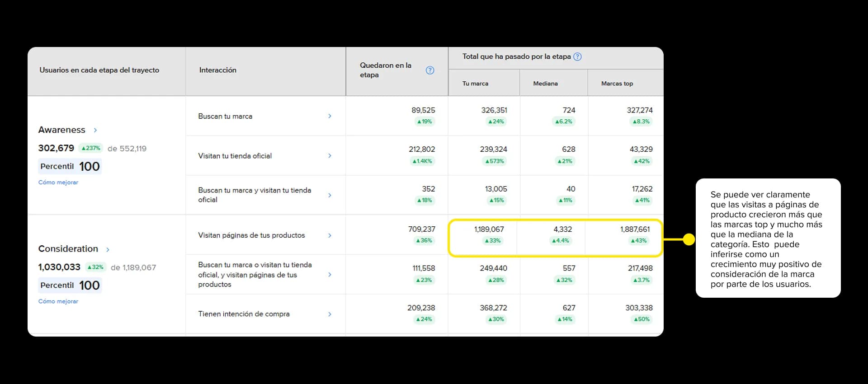This screenshot has height=384, width=868.
Task: Click the 1,030,033 Consideration user count
Action: tap(59, 267)
